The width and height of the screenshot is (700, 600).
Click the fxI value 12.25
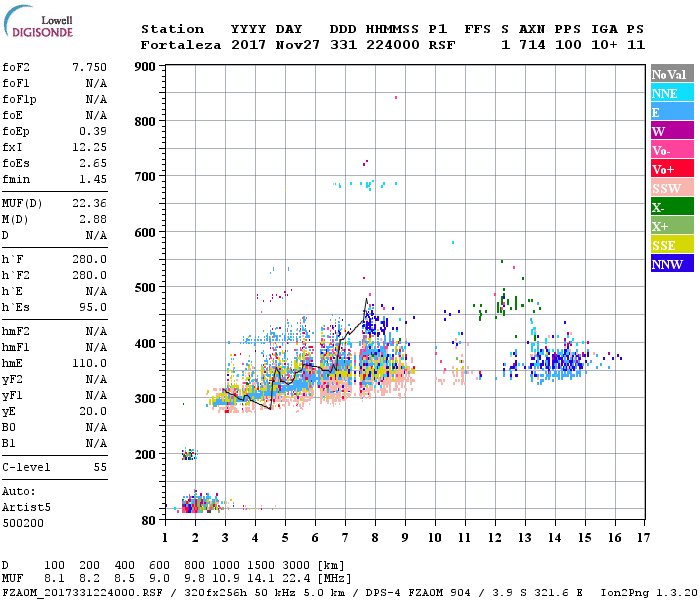click(x=89, y=147)
